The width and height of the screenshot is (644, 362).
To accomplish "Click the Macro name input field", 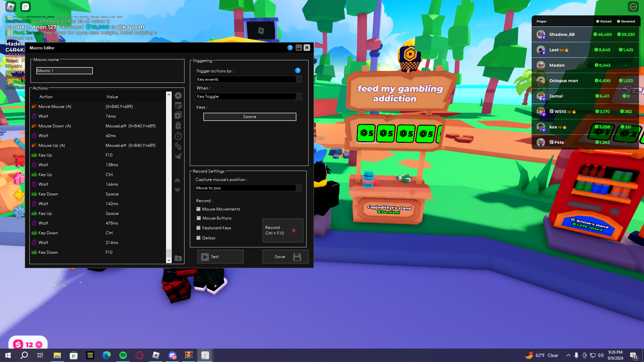I will pyautogui.click(x=64, y=71).
